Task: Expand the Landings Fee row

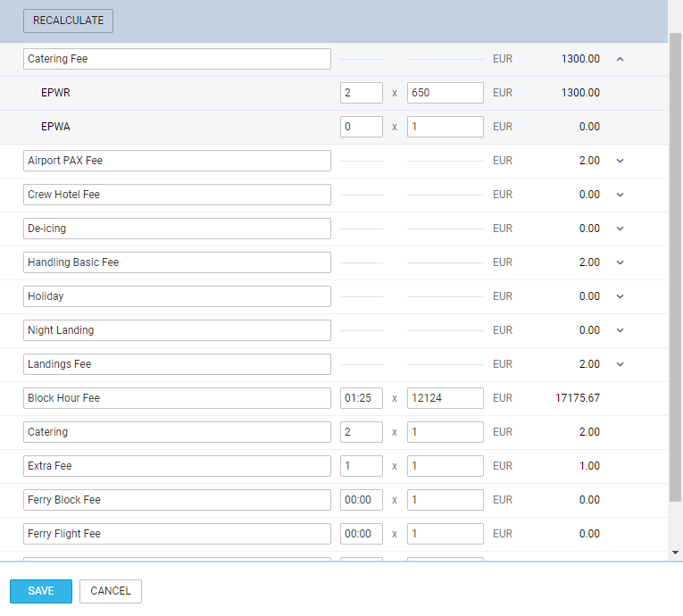Action: [x=621, y=364]
